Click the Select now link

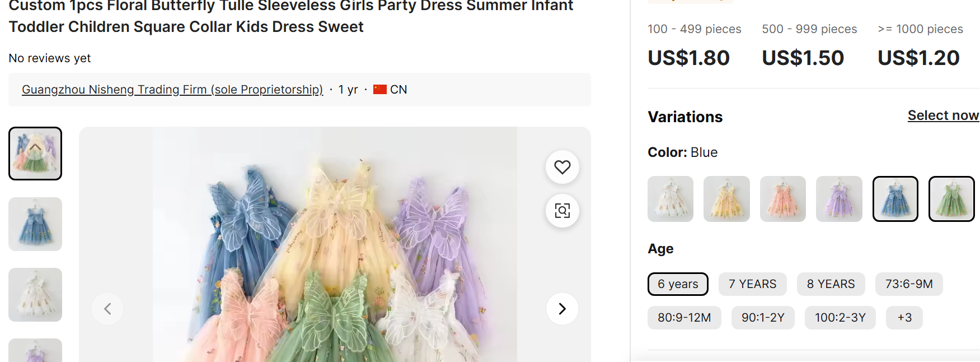tap(943, 115)
